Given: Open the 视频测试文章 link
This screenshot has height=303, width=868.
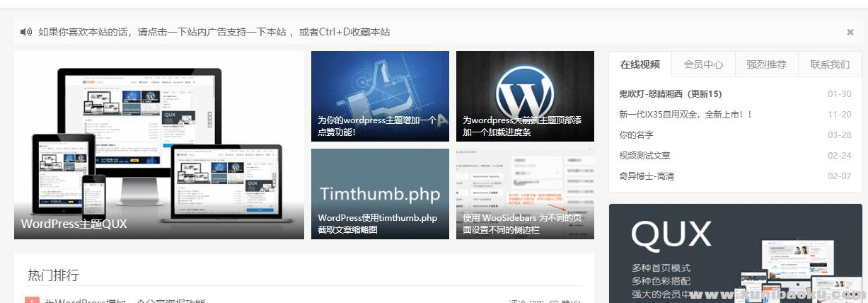Looking at the screenshot, I should 644,156.
